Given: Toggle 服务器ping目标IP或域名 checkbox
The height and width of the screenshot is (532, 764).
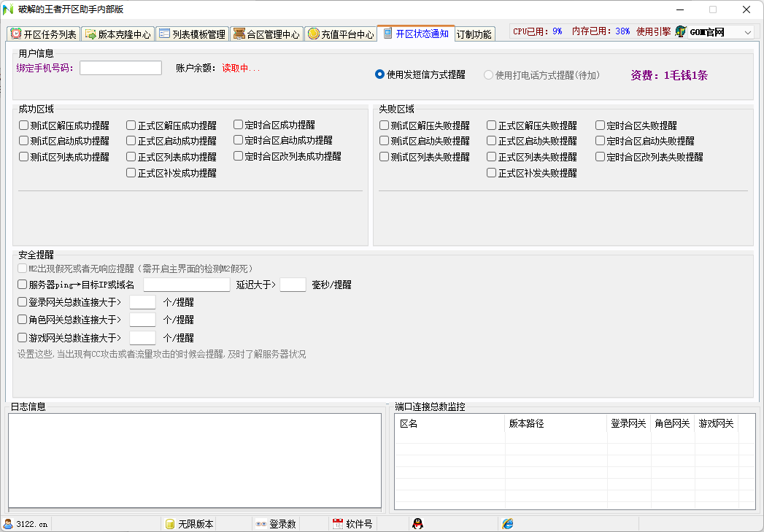Looking at the screenshot, I should pyautogui.click(x=23, y=285).
